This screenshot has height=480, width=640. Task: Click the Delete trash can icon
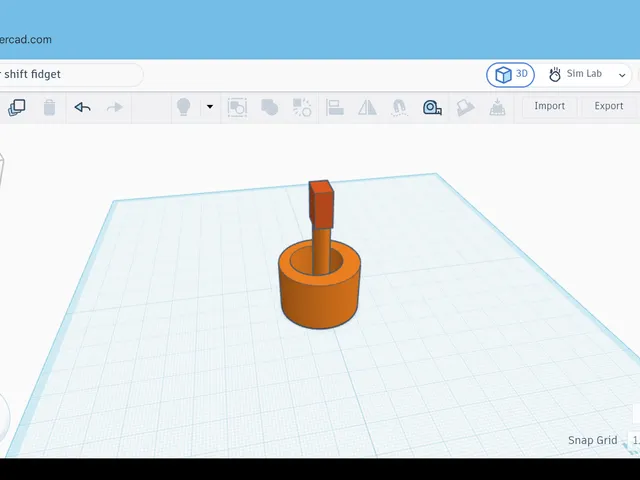[x=49, y=107]
